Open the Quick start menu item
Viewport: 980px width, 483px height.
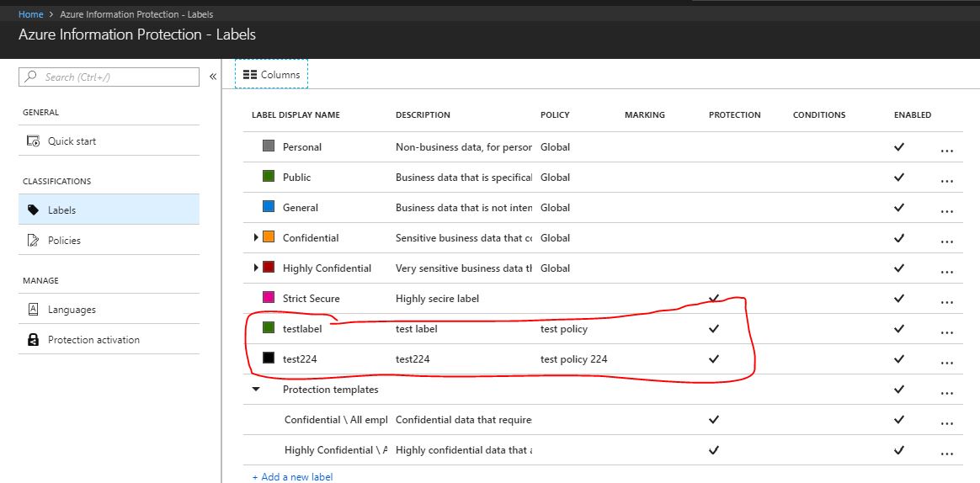pyautogui.click(x=109, y=141)
